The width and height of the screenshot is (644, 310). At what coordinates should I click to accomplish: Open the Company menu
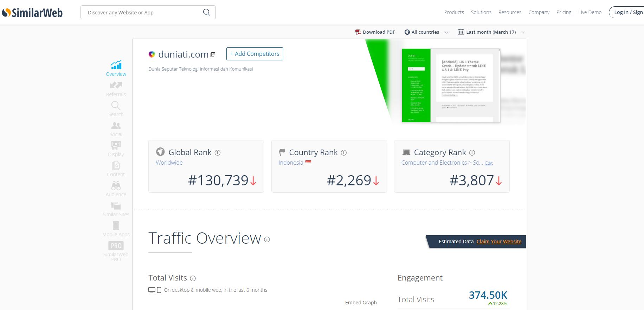pos(539,12)
